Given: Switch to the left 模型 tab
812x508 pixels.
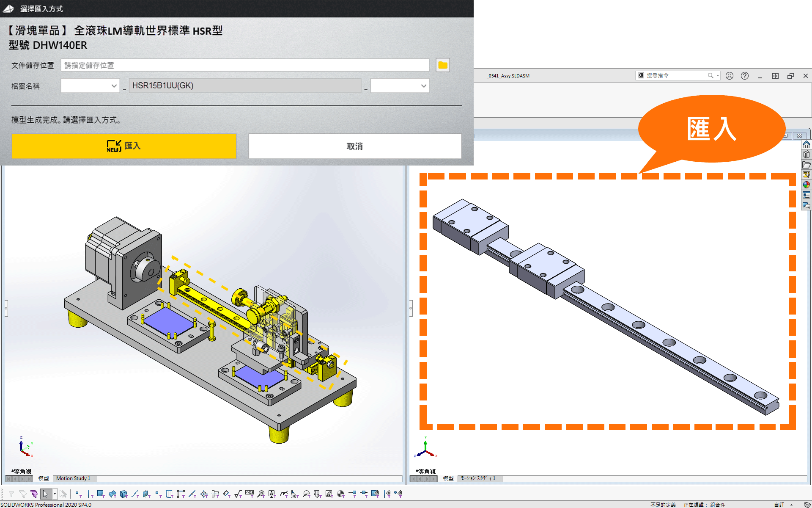Looking at the screenshot, I should [x=44, y=478].
